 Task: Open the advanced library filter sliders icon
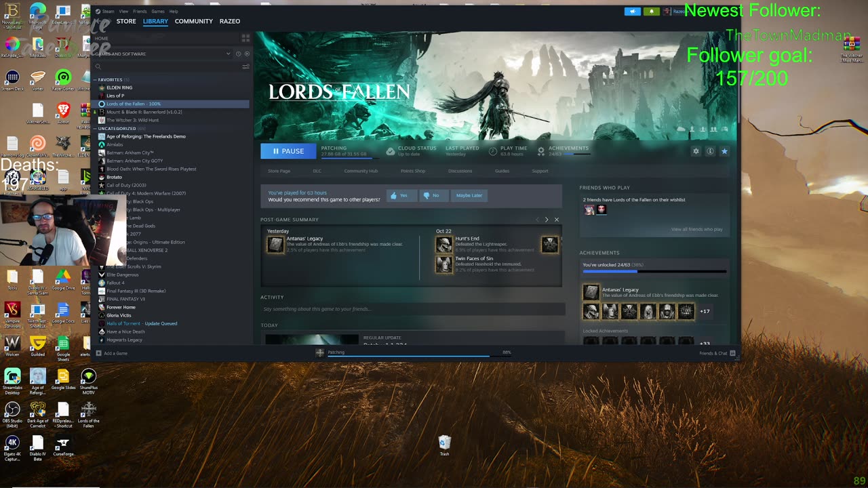pyautogui.click(x=245, y=66)
